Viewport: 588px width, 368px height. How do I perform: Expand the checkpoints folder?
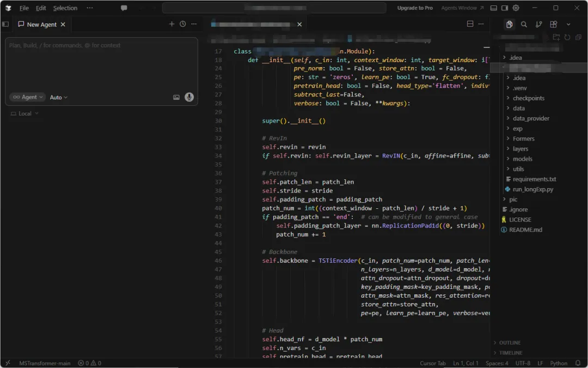pos(528,98)
